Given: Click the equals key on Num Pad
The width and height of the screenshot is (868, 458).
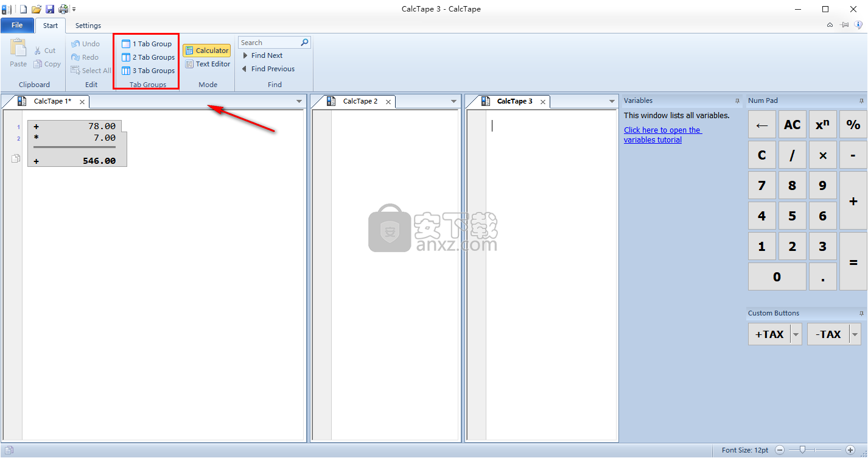Looking at the screenshot, I should click(853, 262).
